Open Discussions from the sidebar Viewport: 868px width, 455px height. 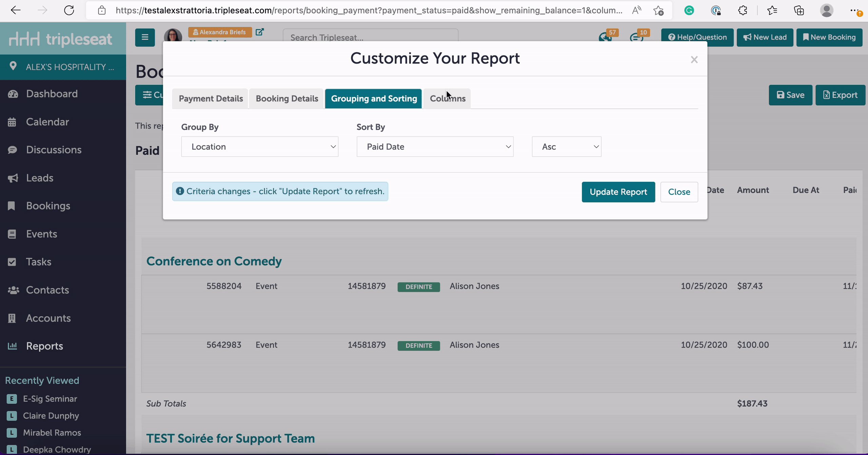pos(54,150)
